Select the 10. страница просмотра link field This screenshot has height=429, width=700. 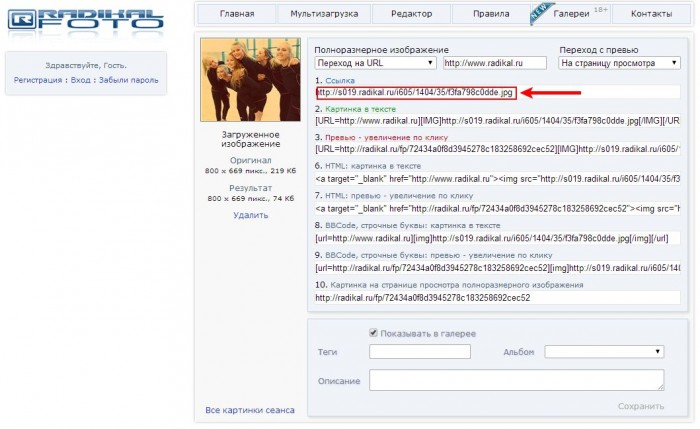(x=497, y=298)
